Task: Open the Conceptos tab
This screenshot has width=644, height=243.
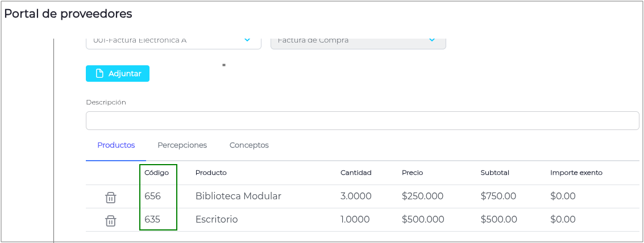Action: pos(249,145)
